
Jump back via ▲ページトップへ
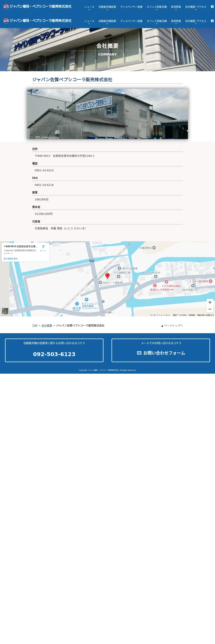coord(172,326)
